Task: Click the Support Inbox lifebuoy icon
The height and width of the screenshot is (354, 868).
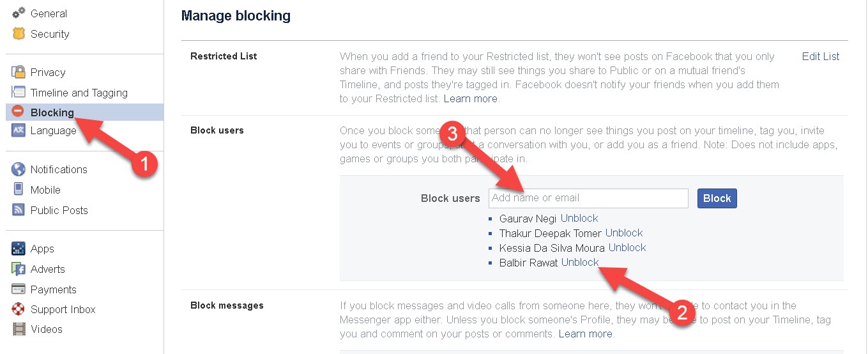Action: tap(19, 309)
